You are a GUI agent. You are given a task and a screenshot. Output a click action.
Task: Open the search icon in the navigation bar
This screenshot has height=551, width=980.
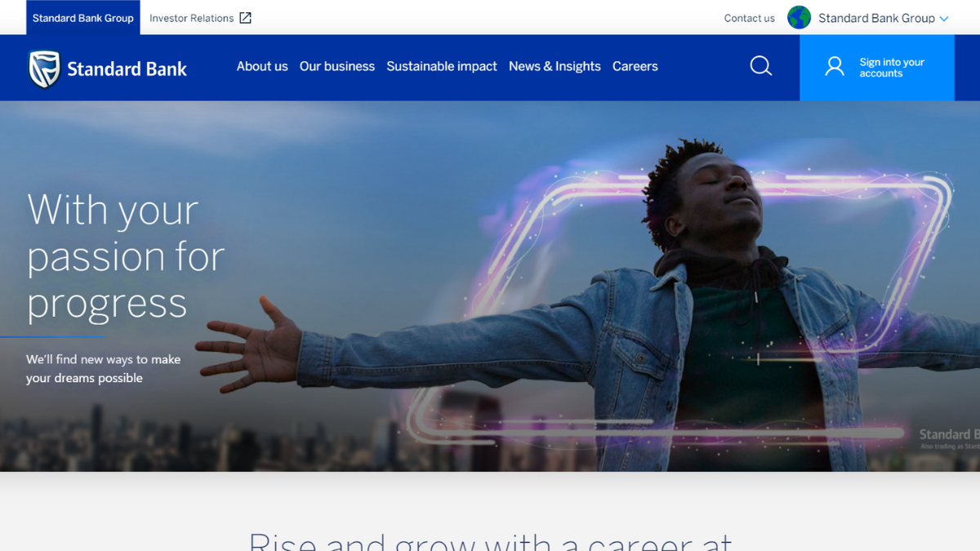(x=760, y=66)
